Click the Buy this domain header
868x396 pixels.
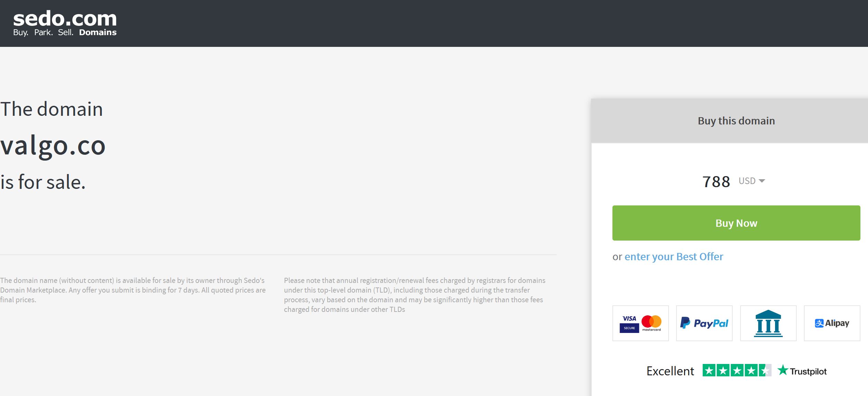point(736,121)
